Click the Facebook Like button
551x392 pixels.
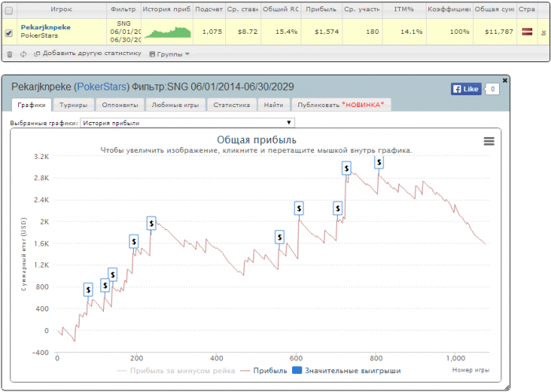466,89
